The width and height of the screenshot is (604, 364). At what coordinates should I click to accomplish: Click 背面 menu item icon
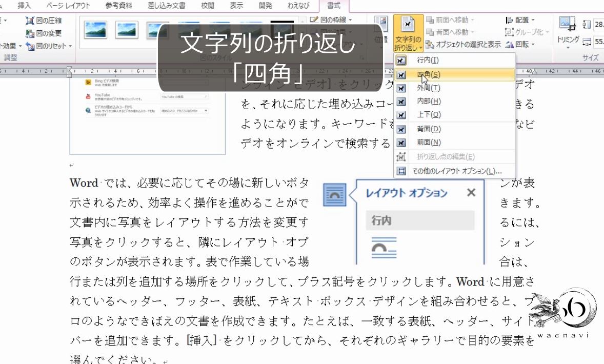pyautogui.click(x=401, y=129)
